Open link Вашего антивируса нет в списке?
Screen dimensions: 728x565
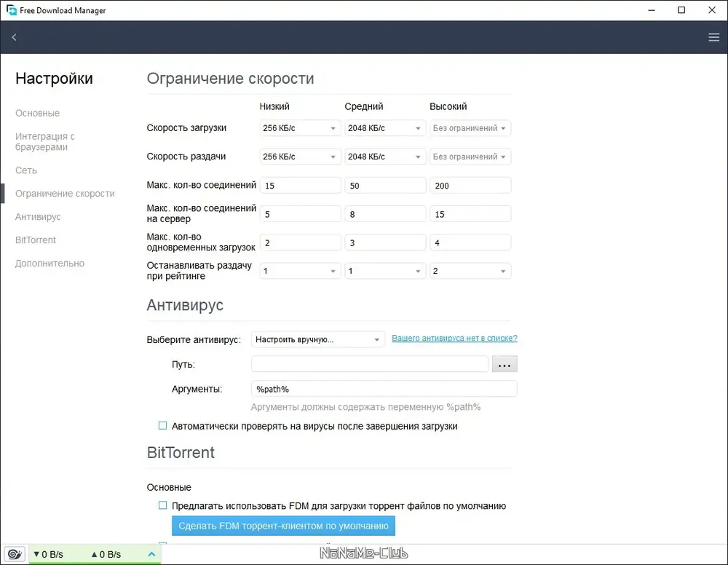[454, 339]
